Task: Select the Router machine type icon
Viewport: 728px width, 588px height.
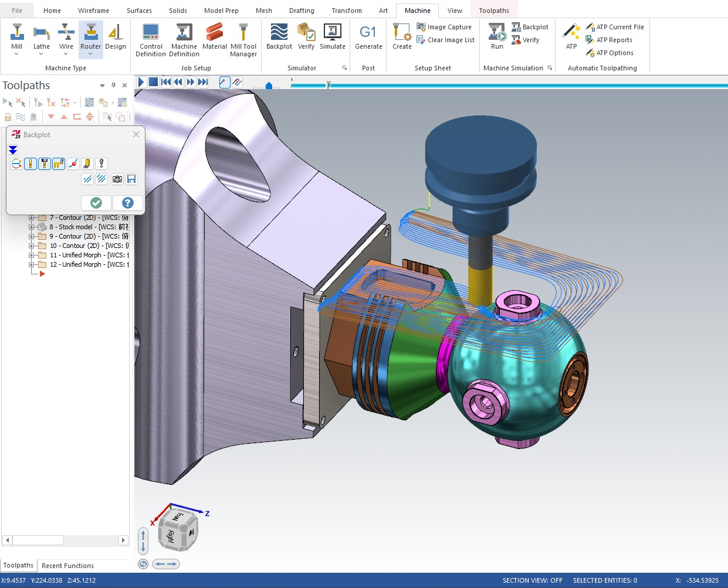Action: (x=91, y=35)
